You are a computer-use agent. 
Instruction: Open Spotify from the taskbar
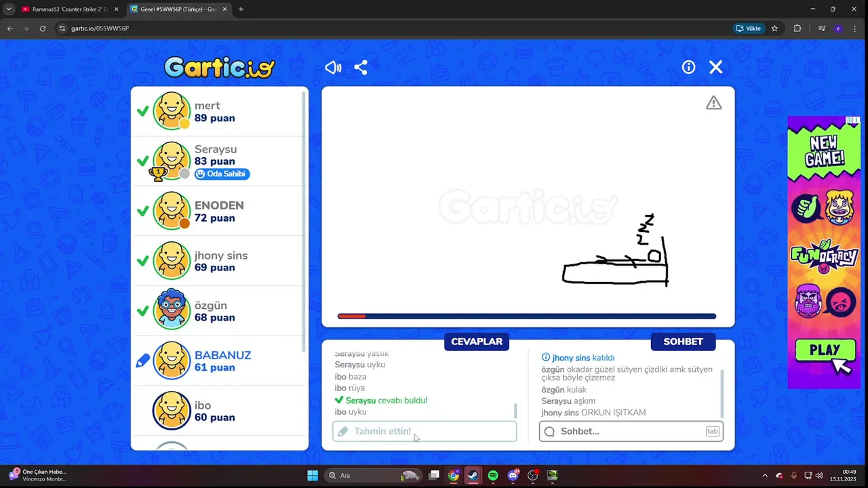click(493, 475)
